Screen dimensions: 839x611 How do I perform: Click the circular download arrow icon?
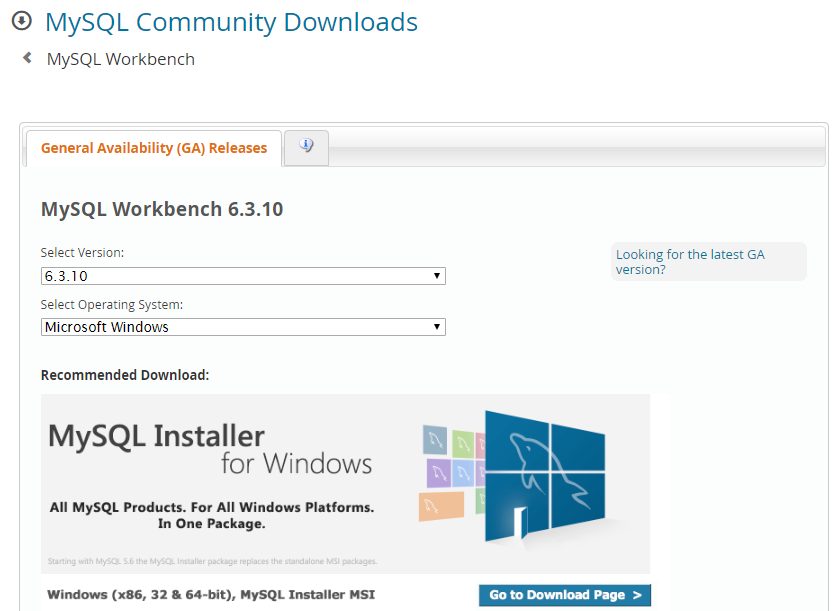[x=21, y=21]
